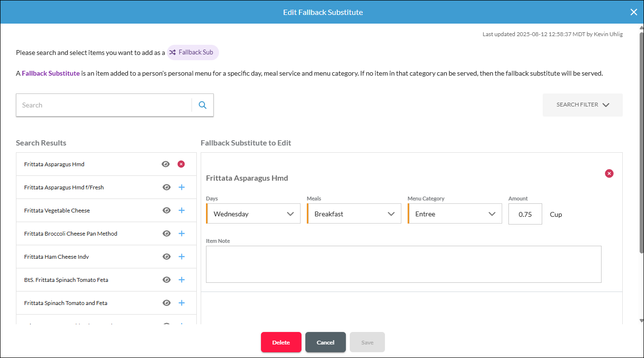The width and height of the screenshot is (644, 358).
Task: Click the red Delete button
Action: 281,342
